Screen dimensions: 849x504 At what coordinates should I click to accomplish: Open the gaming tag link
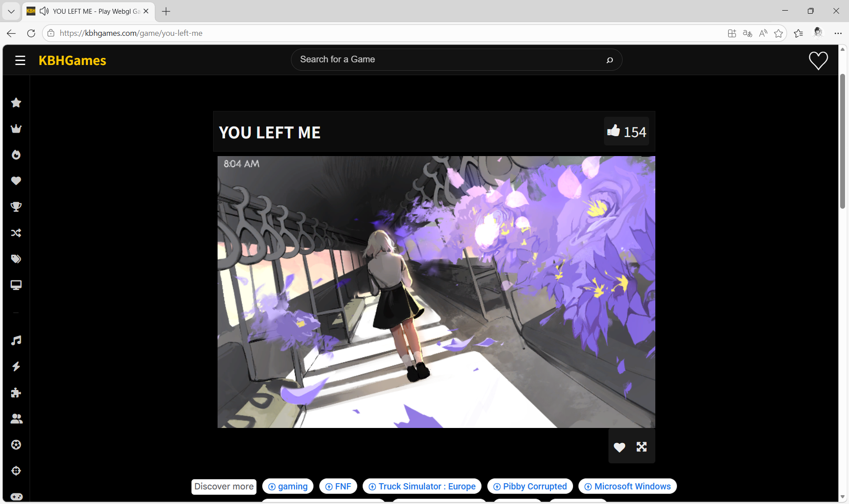(288, 486)
